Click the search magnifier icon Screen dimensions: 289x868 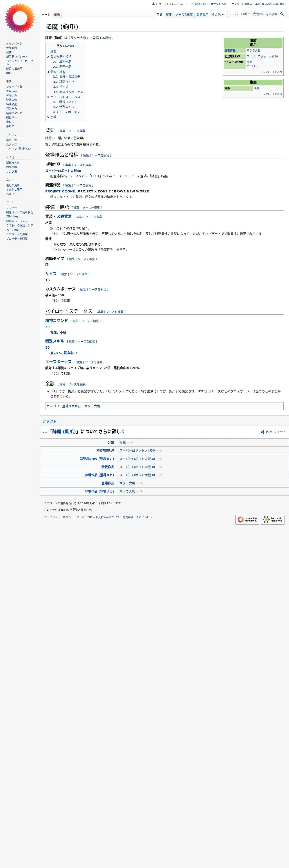pyautogui.click(x=282, y=14)
